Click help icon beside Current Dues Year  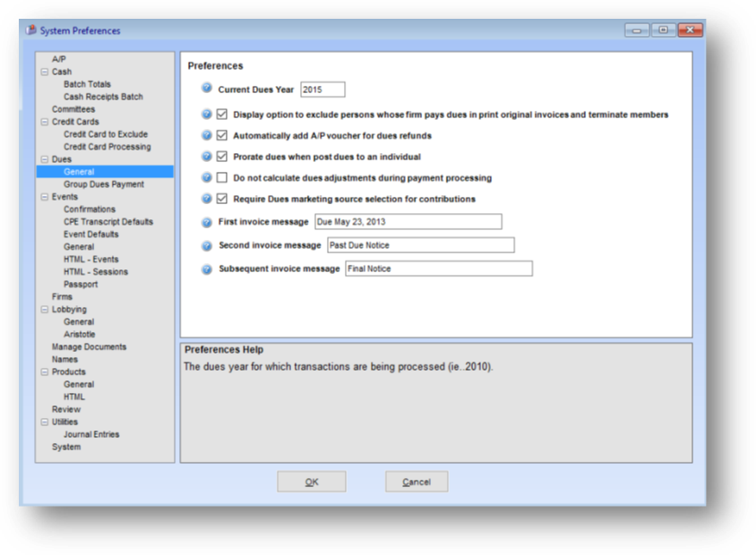point(206,88)
